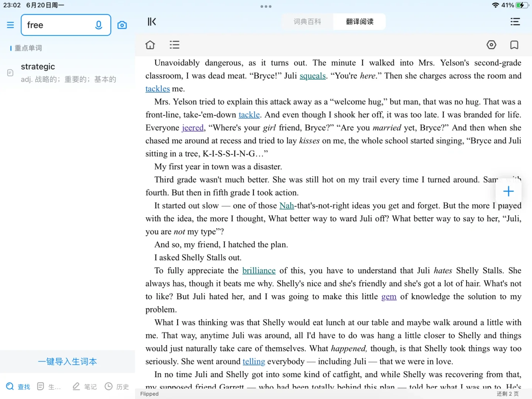532x399 pixels.
Task: Open reading settings hexagon icon
Action: pos(491,45)
